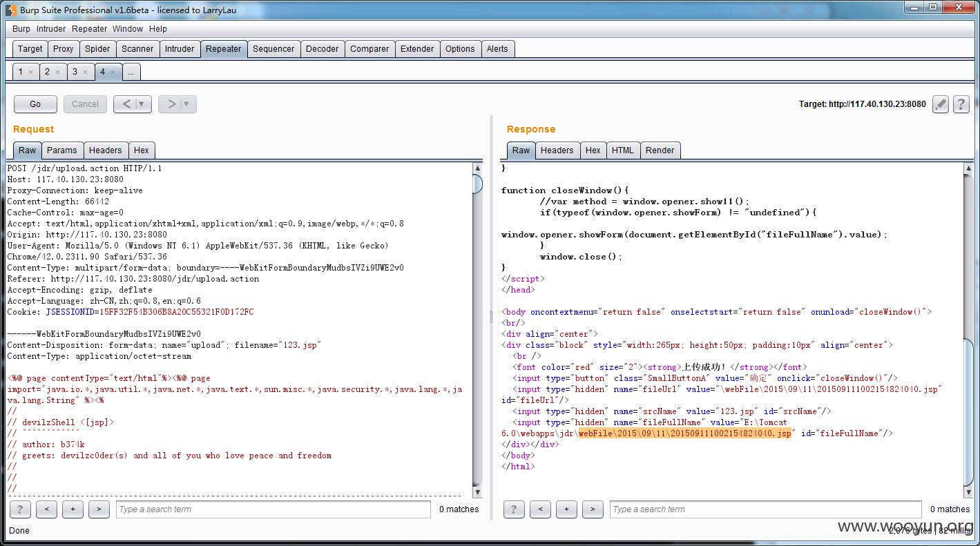Select the Repeater tool tab
Image resolution: width=980 pixels, height=546 pixels.
tap(224, 49)
